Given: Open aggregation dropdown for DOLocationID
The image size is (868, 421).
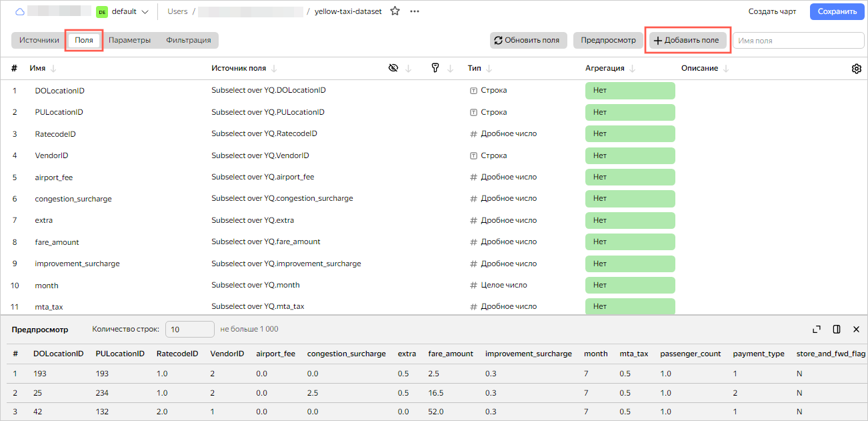Looking at the screenshot, I should (x=629, y=91).
